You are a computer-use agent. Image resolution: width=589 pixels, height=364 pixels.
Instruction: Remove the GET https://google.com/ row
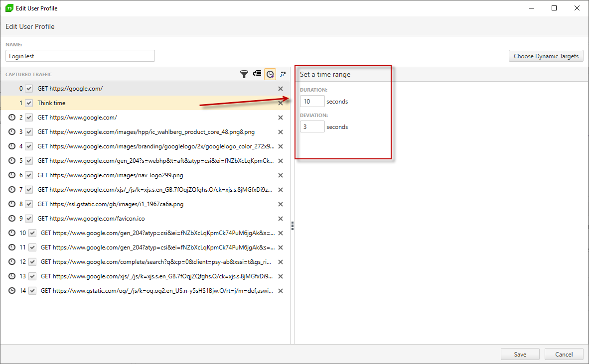coord(280,89)
